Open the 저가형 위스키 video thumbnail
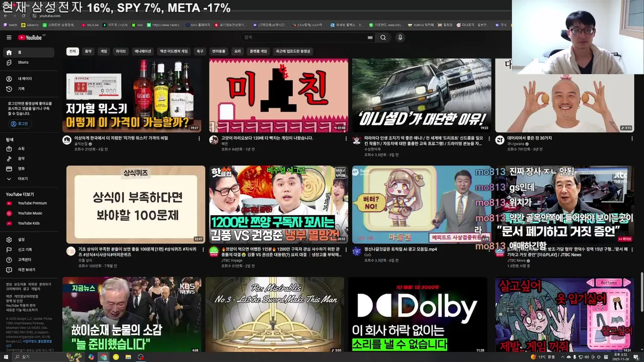Viewport: 644px width, 362px height. [132, 96]
